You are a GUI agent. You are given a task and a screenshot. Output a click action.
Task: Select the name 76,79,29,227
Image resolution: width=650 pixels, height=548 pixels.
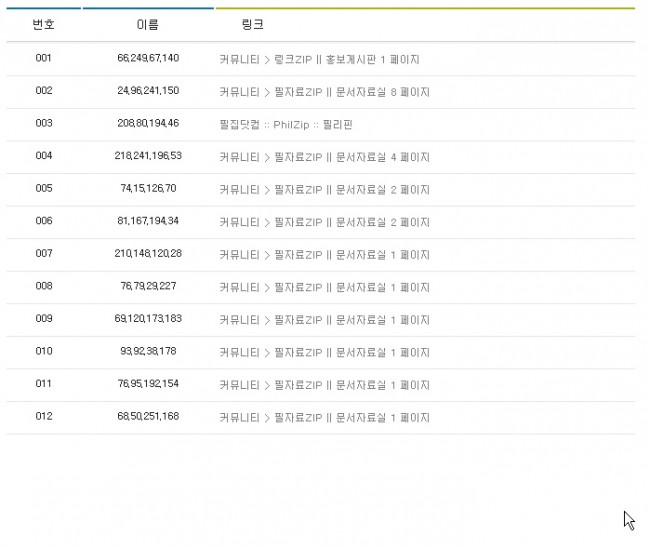(148, 286)
